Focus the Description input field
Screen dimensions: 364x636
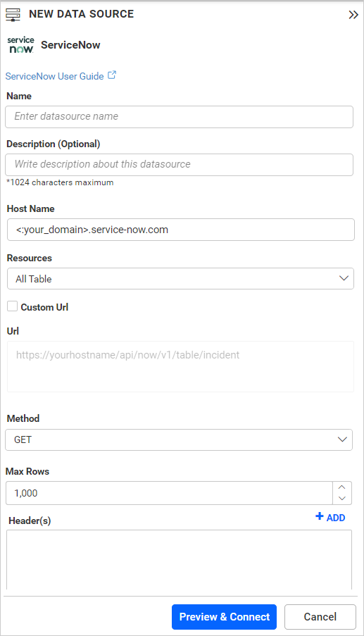point(179,165)
